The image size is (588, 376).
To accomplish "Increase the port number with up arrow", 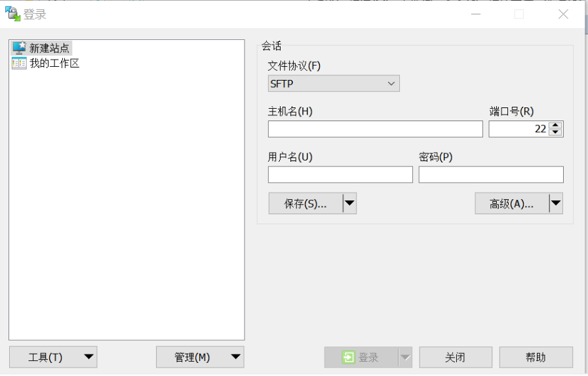I will point(555,125).
